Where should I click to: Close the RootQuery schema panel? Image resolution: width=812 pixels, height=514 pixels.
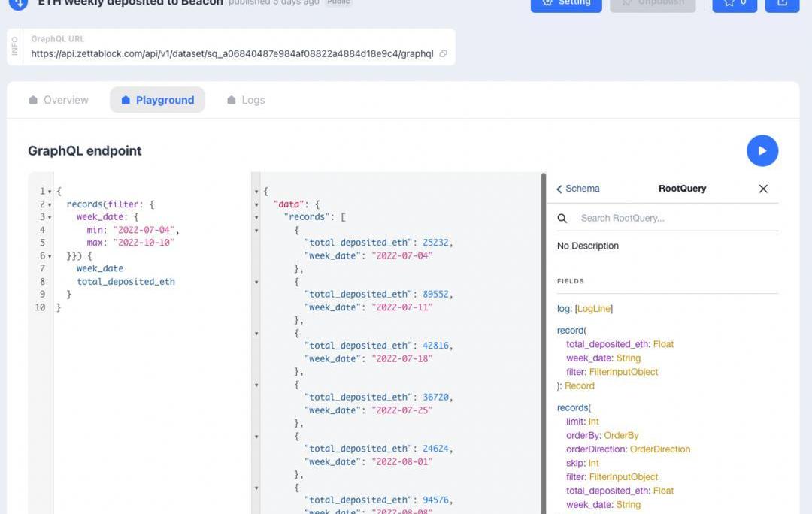click(763, 189)
